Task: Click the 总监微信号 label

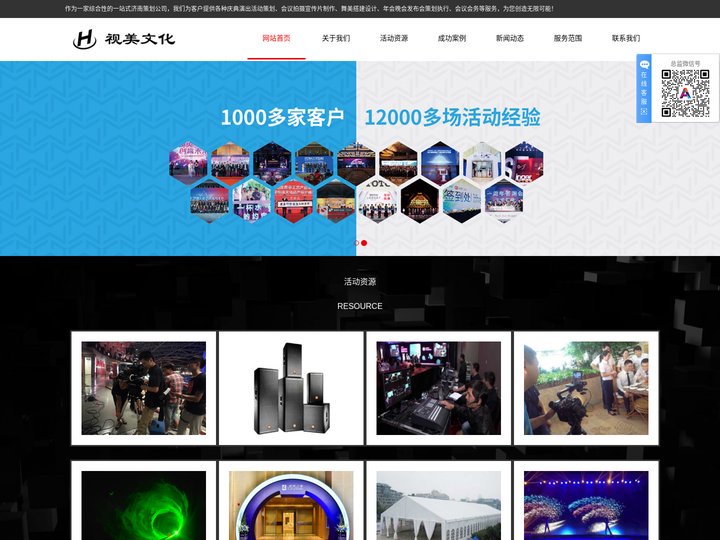Action: point(685,64)
